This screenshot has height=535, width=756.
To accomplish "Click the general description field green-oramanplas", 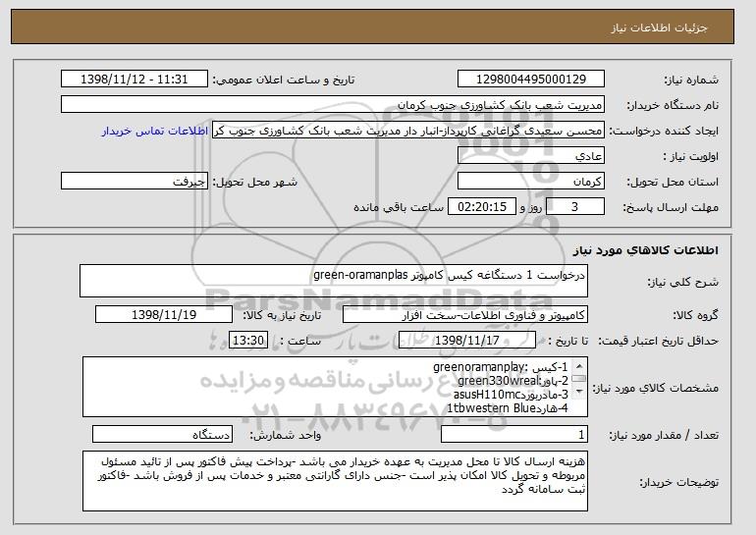I will pyautogui.click(x=334, y=281).
